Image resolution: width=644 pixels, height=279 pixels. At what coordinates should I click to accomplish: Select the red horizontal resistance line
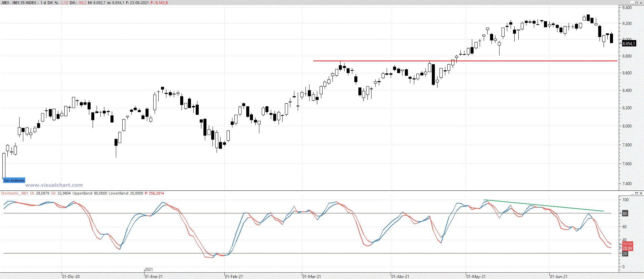(x=465, y=61)
